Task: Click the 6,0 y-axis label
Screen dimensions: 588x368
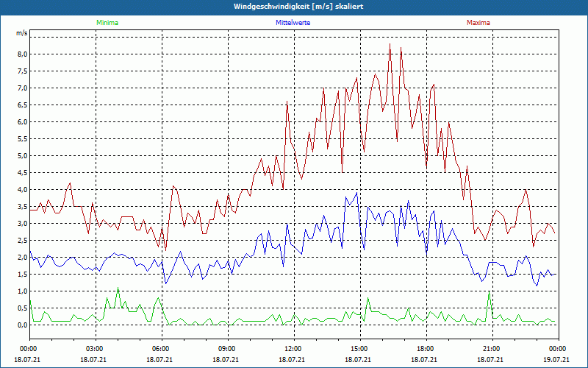Action: click(x=23, y=121)
